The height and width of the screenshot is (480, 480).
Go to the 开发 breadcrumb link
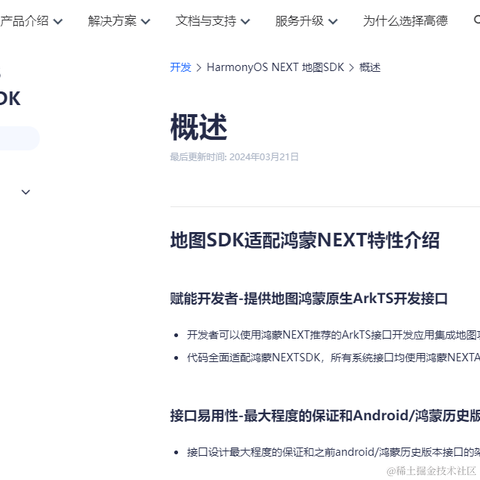[180, 67]
